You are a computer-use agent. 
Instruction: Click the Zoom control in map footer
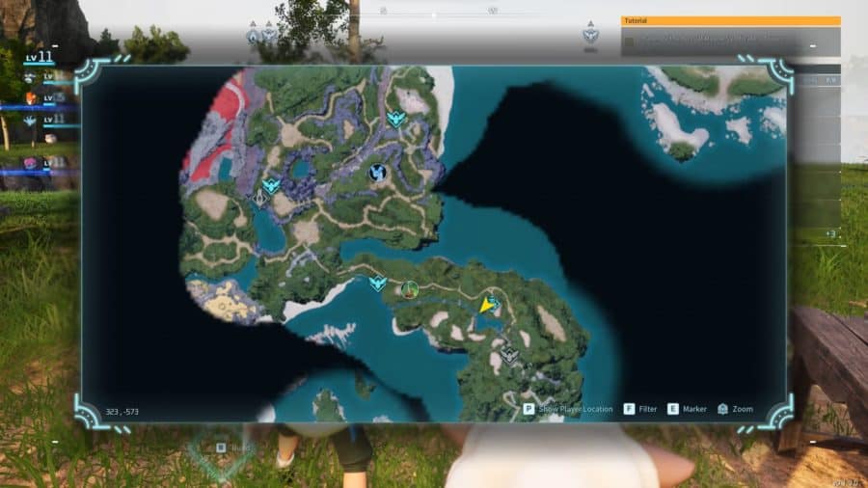735,409
